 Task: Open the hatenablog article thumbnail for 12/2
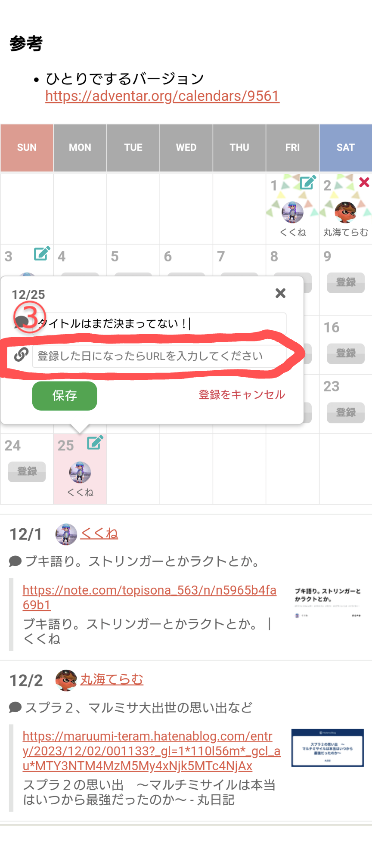coord(328,747)
